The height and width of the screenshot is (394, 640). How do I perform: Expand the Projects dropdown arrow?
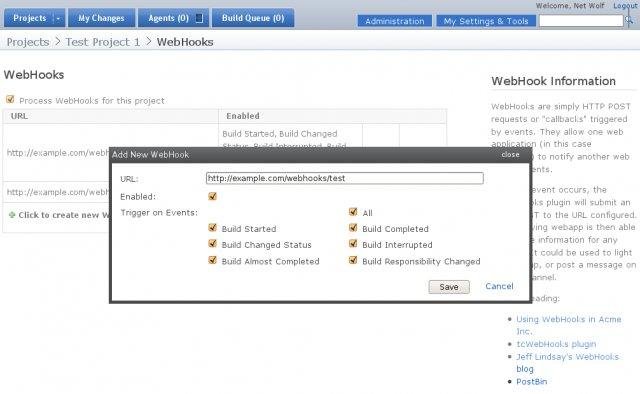pyautogui.click(x=59, y=18)
